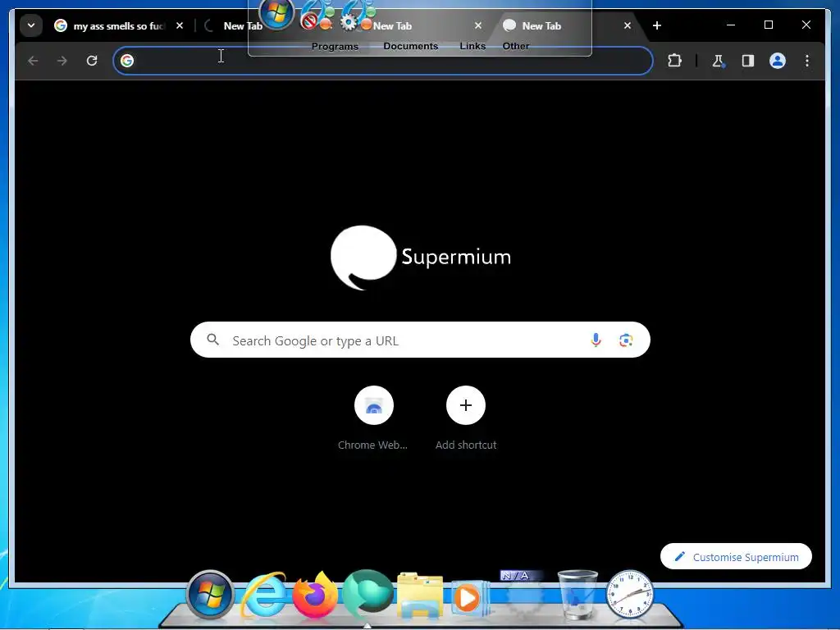The width and height of the screenshot is (840, 630).
Task: Click the Windows orb in top overlay
Action: pos(276,13)
